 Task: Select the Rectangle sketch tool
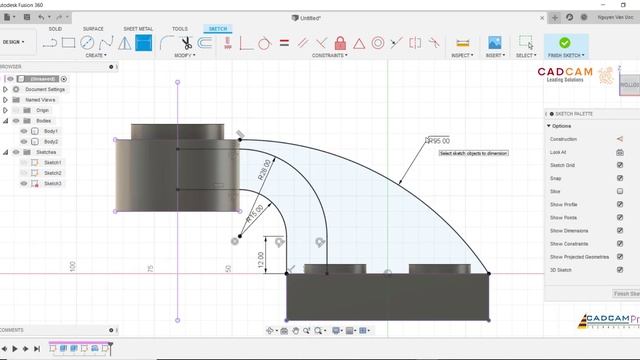(x=68, y=42)
